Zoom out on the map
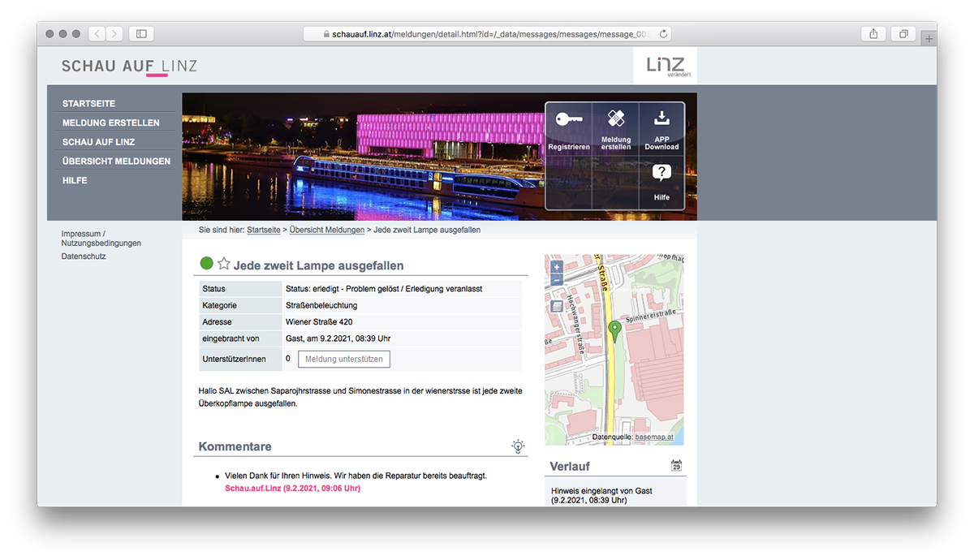 click(x=556, y=280)
